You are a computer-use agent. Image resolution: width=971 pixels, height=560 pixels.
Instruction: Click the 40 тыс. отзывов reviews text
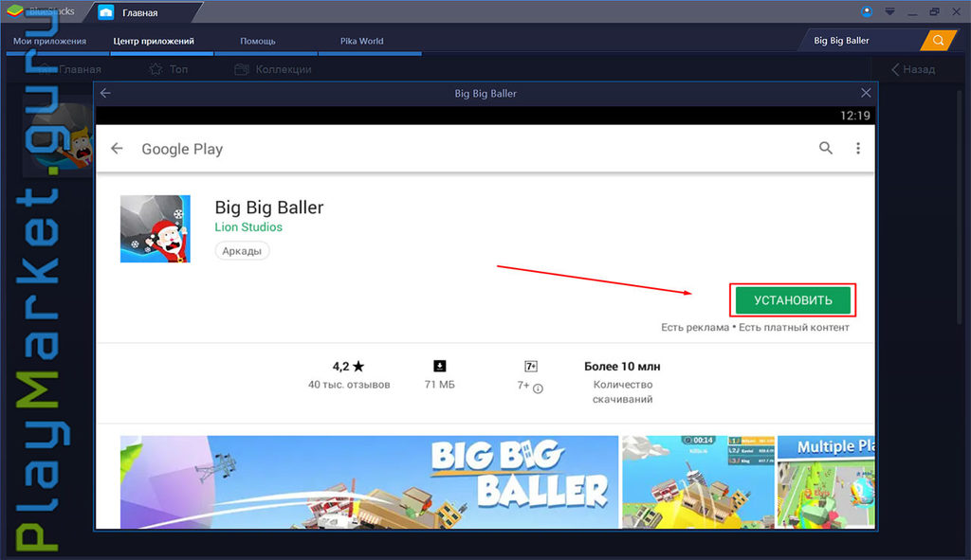coord(349,385)
